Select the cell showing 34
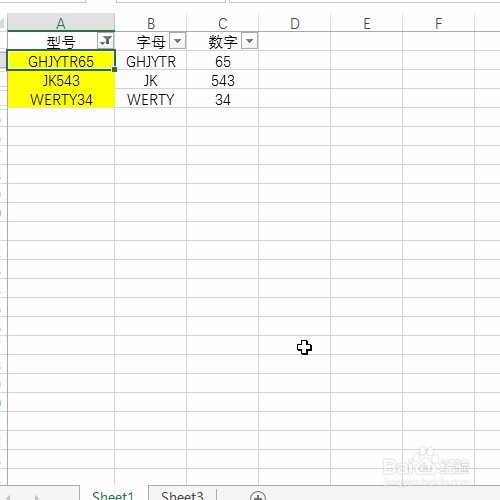The image size is (500, 500). pyautogui.click(x=223, y=99)
